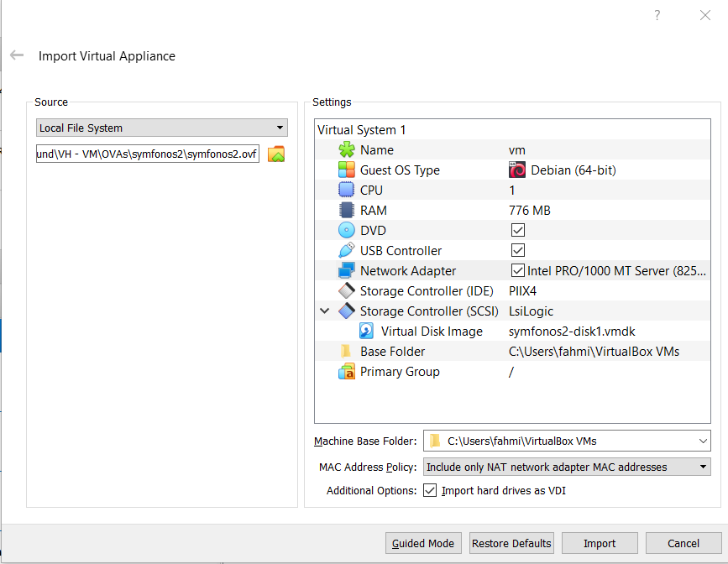Collapse the Storage Controller (SCSI) row

325,311
